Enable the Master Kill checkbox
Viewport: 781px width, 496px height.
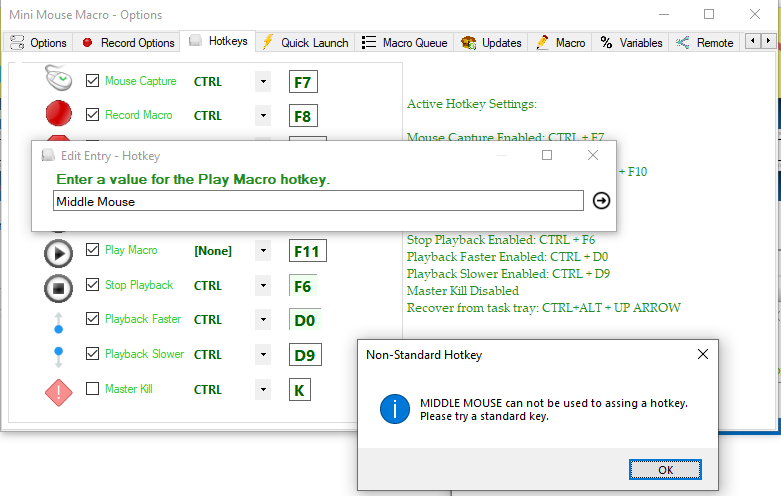93,388
